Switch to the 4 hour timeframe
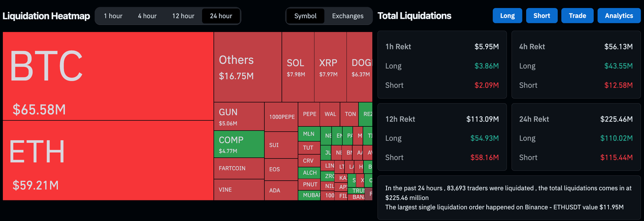 point(147,16)
